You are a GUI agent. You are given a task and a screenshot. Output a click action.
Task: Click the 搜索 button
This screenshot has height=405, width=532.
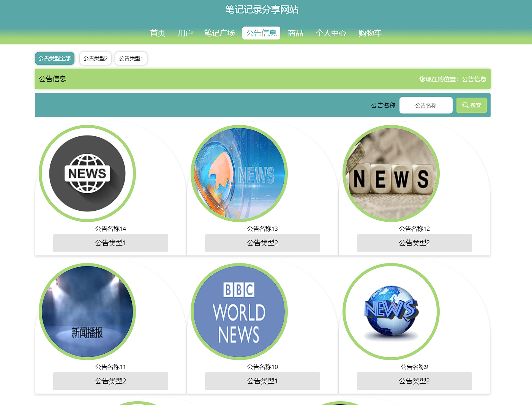[x=472, y=105]
